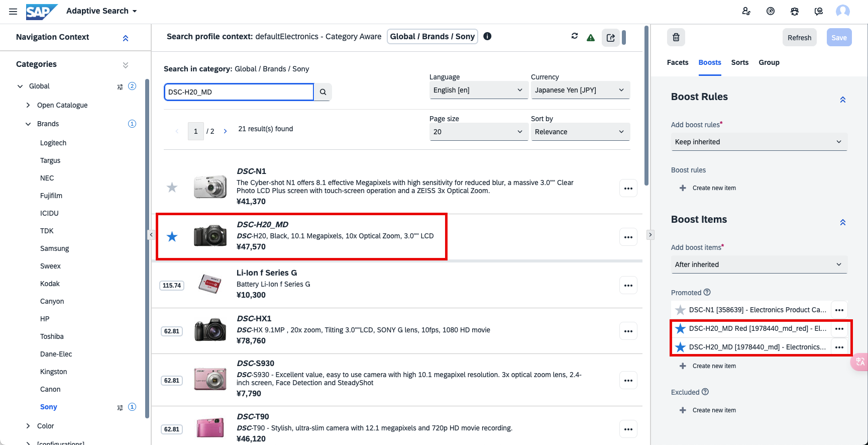Click the refresh arrows icon in search header

pos(575,36)
